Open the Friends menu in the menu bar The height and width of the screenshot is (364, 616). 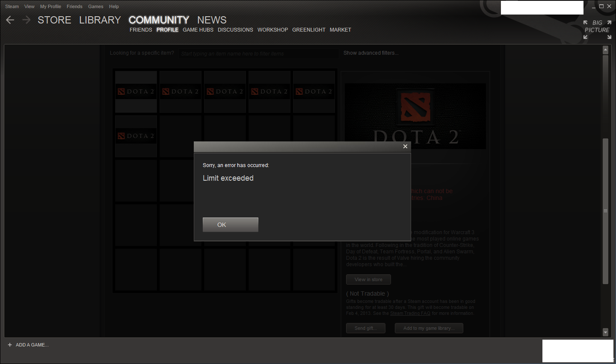74,6
